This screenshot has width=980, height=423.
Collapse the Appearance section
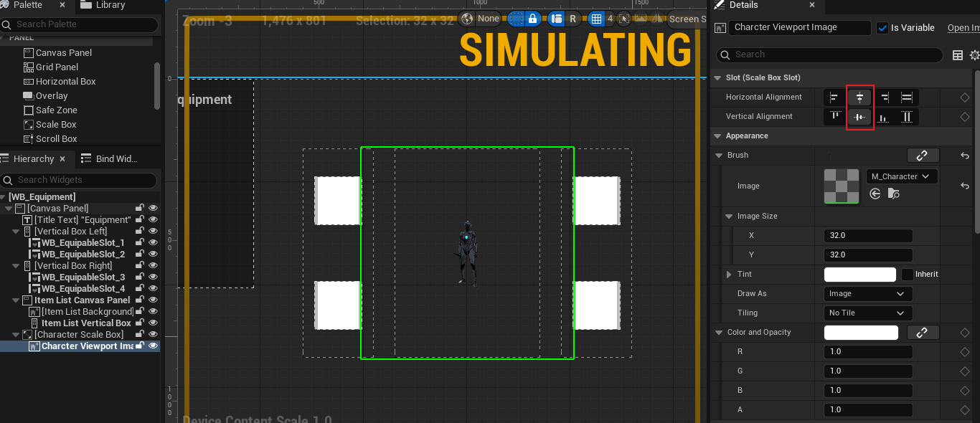click(x=717, y=136)
